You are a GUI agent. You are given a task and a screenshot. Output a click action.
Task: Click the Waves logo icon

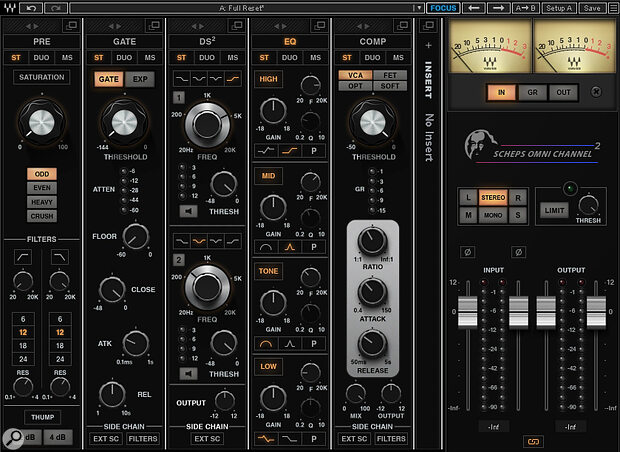point(10,8)
